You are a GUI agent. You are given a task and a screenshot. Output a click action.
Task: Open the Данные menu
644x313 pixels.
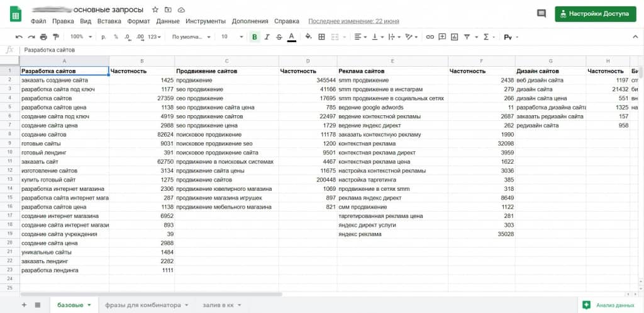[x=168, y=21]
